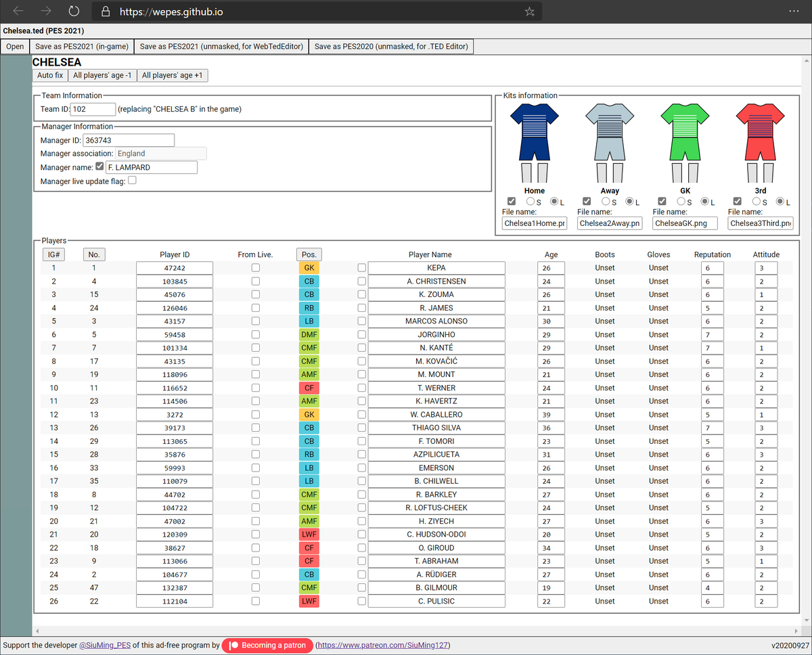Viewport: 812px width, 655px height.
Task: Toggle the GK kit enabled checkbox
Action: 662,202
